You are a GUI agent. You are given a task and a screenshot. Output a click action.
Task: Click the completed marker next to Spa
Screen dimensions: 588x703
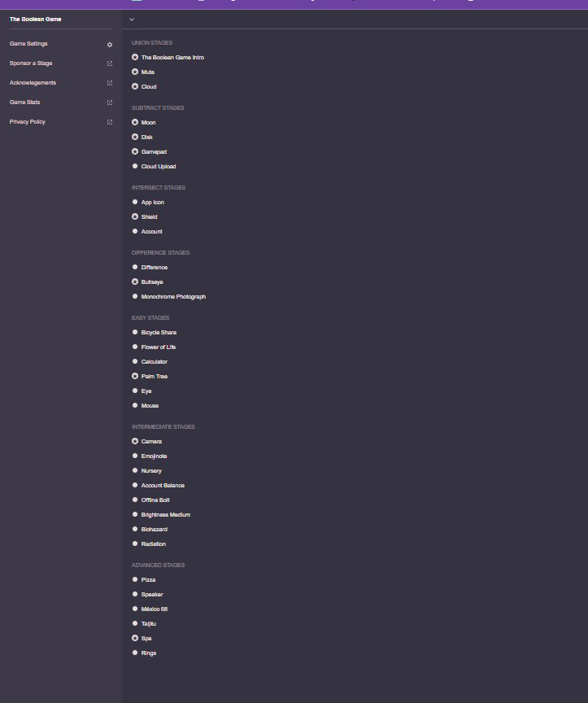tap(135, 639)
